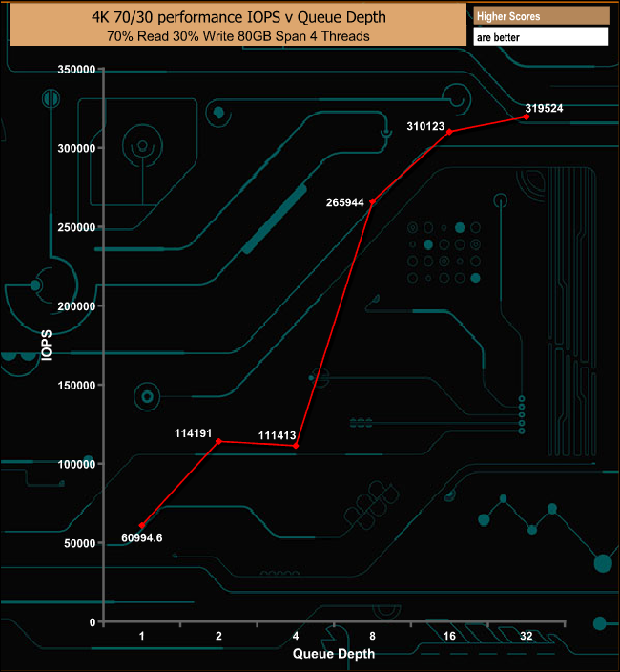This screenshot has width=620, height=672.
Task: Select the data point at queue depth 4
Action: pos(296,446)
